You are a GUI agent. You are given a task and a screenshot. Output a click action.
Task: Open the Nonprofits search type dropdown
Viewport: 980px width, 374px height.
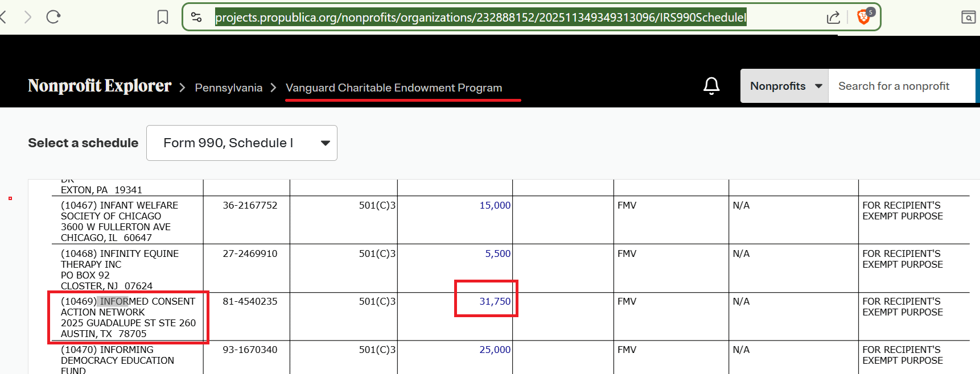coord(784,86)
